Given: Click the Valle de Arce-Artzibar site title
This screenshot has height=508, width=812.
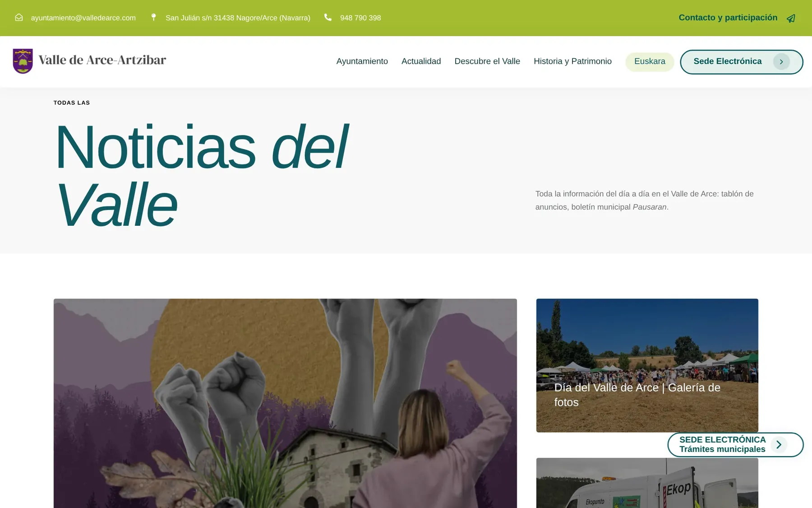Looking at the screenshot, I should coord(102,60).
